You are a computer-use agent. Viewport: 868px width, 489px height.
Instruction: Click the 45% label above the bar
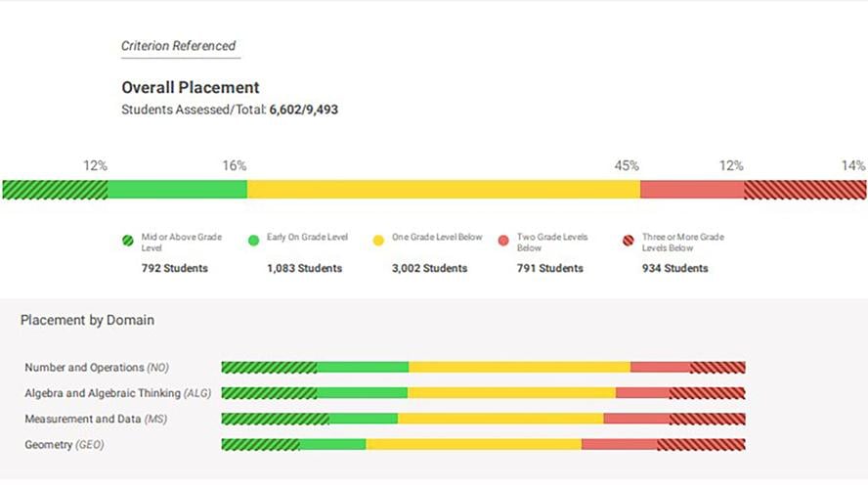(627, 165)
